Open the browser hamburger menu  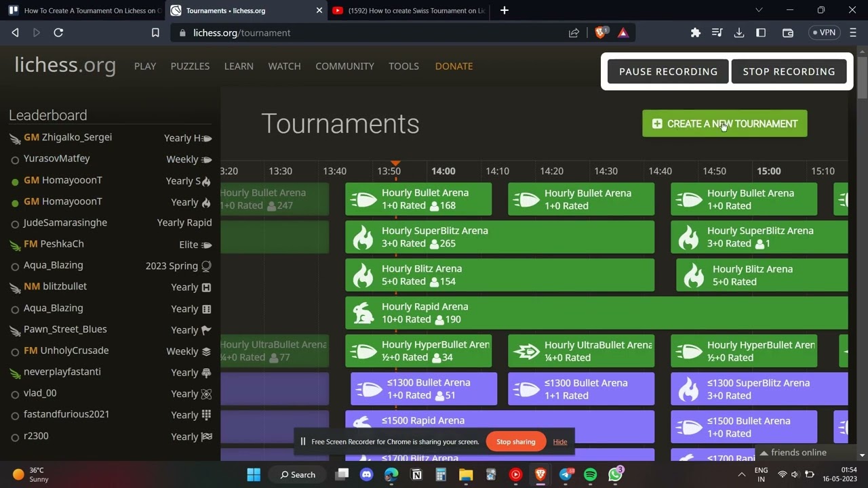pos(853,33)
